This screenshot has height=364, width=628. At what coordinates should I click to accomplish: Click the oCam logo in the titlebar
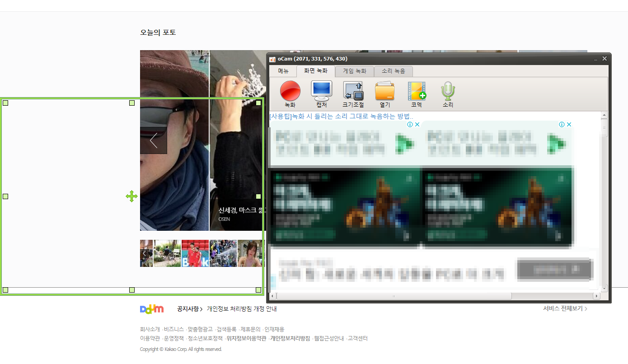273,59
